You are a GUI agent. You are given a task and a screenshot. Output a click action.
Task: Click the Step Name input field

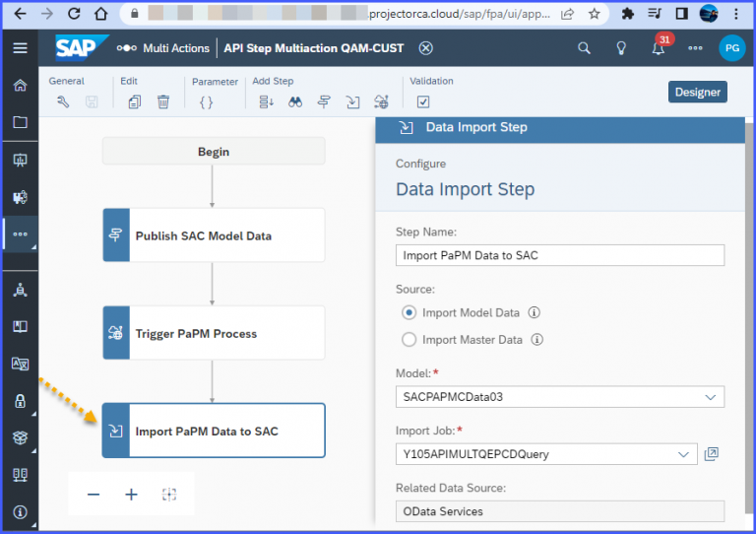pos(559,255)
